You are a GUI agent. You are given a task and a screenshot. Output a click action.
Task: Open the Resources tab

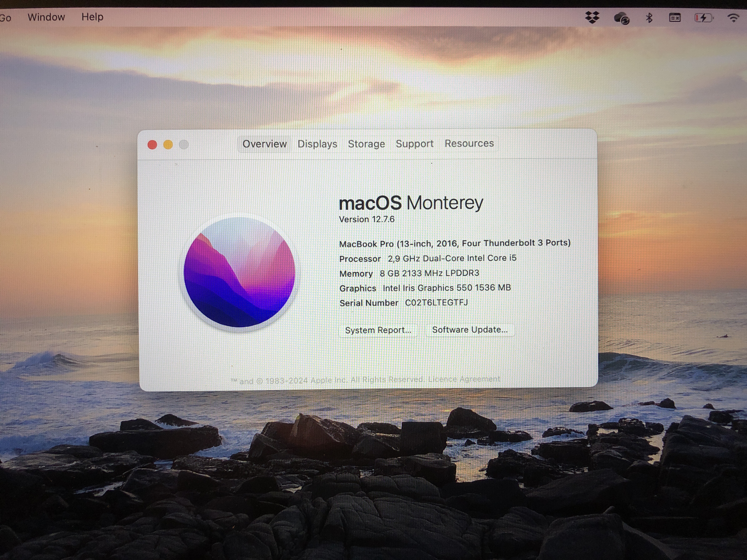click(x=469, y=144)
